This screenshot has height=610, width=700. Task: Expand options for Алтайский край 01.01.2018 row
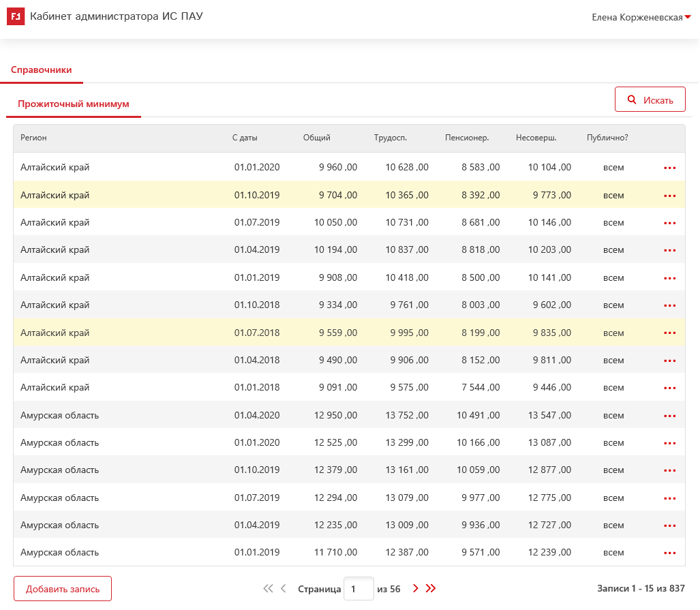click(669, 388)
